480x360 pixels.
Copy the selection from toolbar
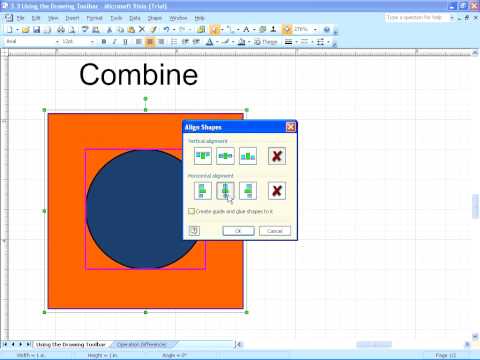coord(120,30)
